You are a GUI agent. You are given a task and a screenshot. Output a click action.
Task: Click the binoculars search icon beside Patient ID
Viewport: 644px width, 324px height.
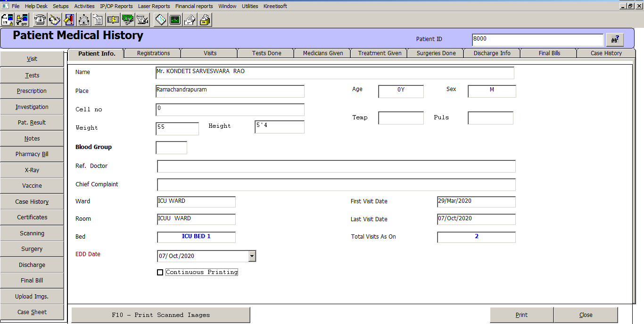tap(615, 40)
